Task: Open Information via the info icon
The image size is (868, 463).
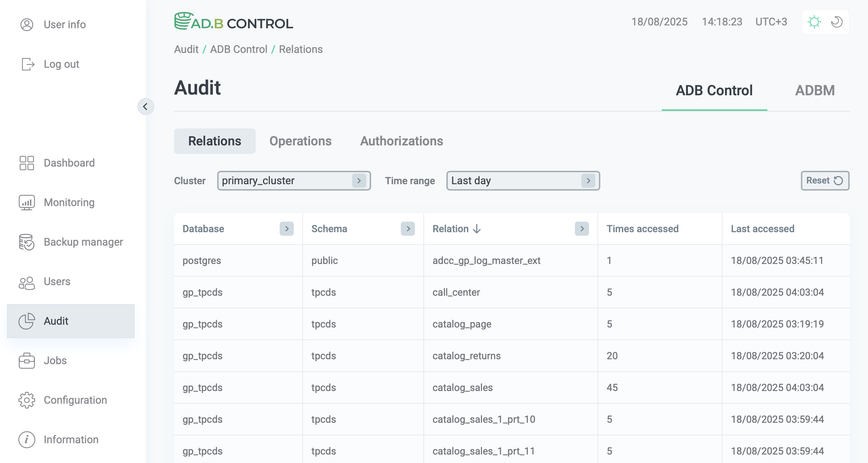Action: (27, 440)
